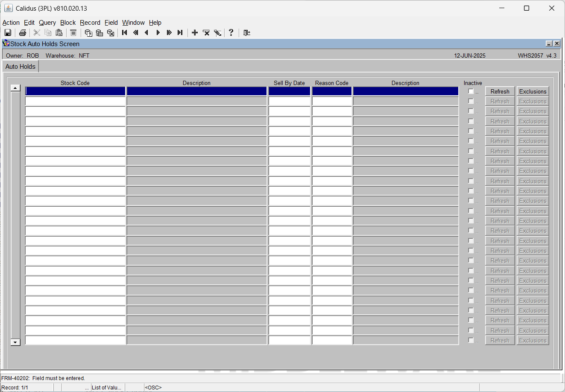Image resolution: width=565 pixels, height=392 pixels.
Task: Click the 'Stock Code' column header
Action: pyautogui.click(x=75, y=83)
